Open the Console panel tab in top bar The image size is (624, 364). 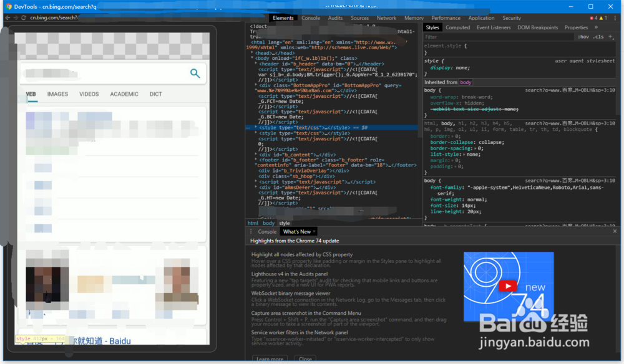(x=310, y=18)
